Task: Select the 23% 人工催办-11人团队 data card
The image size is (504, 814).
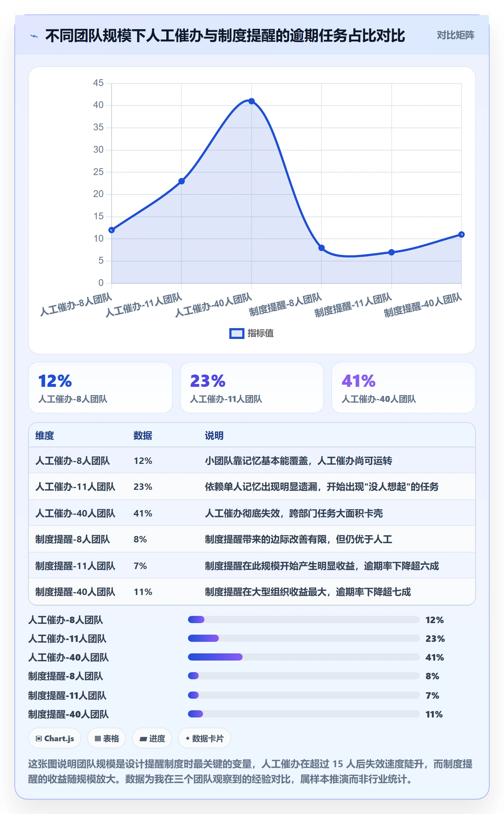Action: (x=252, y=388)
